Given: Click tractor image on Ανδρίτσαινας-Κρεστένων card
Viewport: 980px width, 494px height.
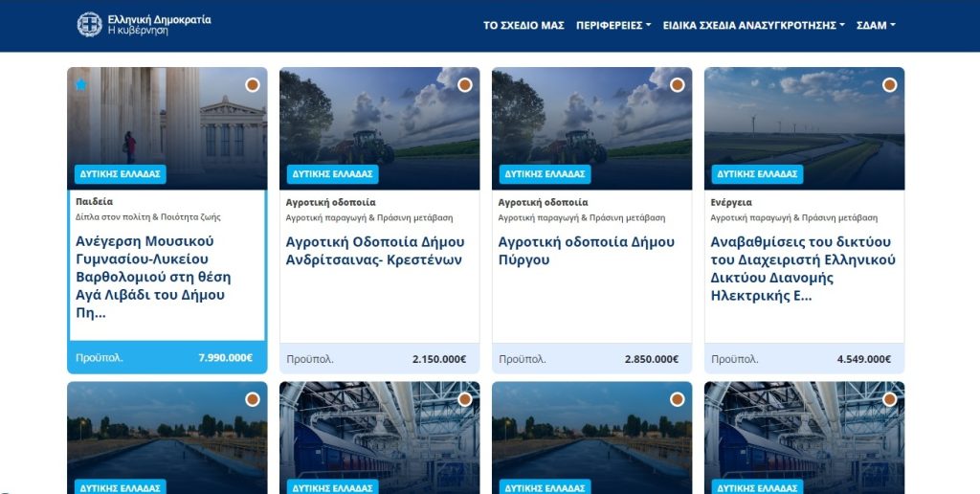Looking at the screenshot, I should [x=380, y=128].
